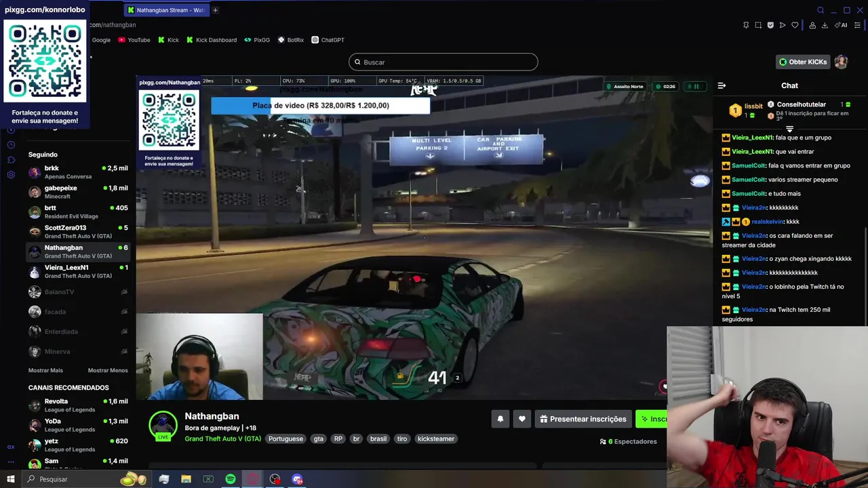Open Vieira_LeexN1 channel in sidebar

pyautogui.click(x=78, y=271)
